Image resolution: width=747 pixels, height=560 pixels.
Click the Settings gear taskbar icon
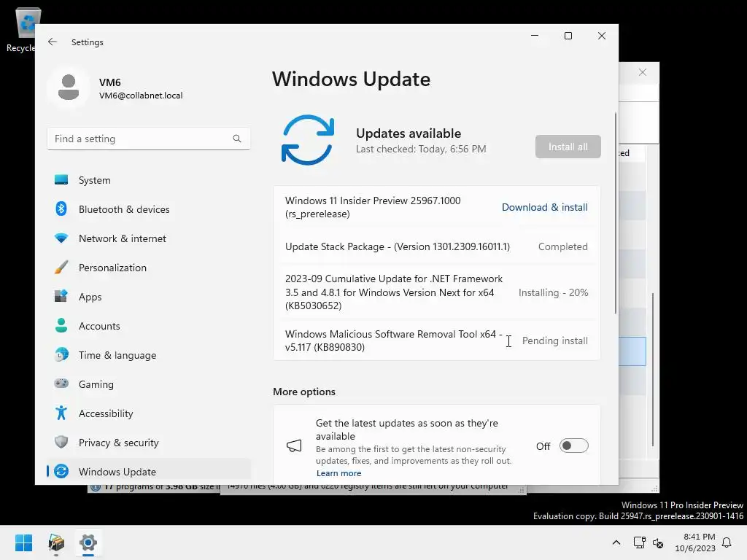[88, 542]
